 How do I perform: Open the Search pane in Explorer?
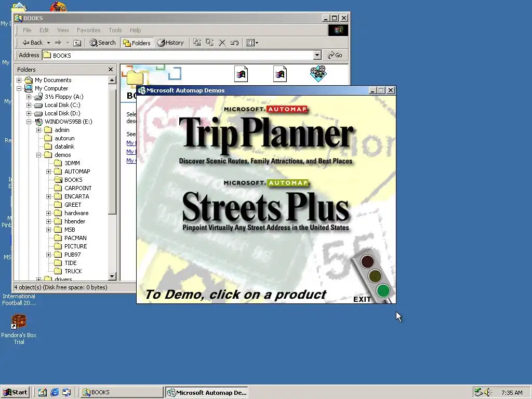tap(102, 43)
